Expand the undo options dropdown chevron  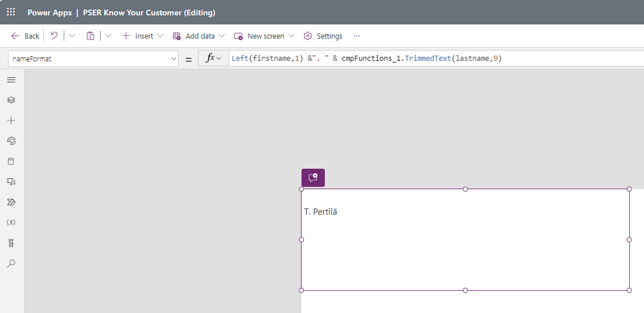tap(72, 36)
